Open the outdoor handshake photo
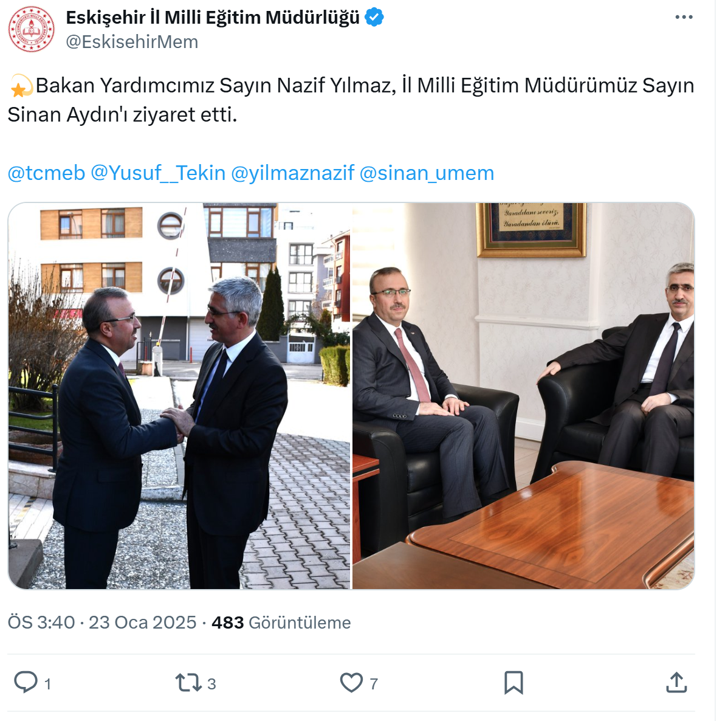The height and width of the screenshot is (721, 728). click(179, 396)
